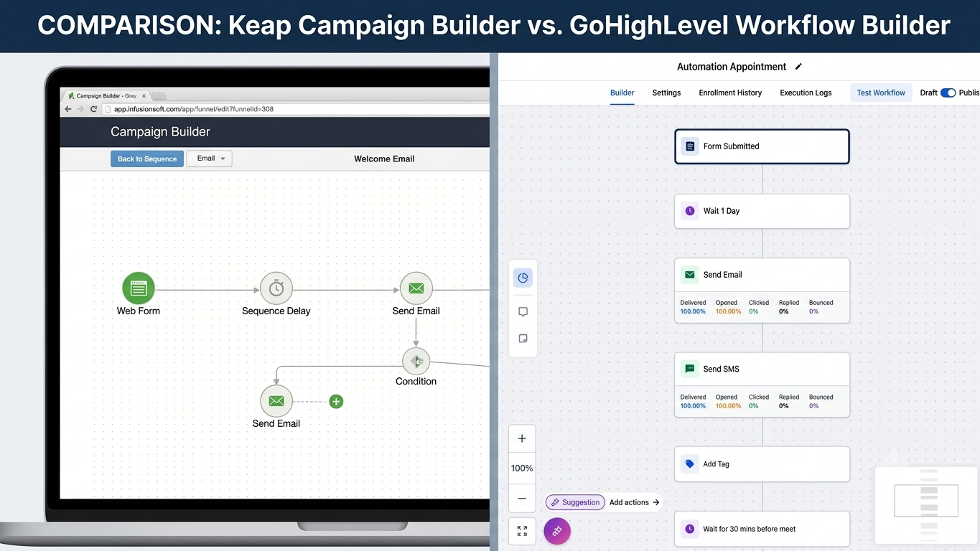Zoom in with the plus button

coord(522,438)
